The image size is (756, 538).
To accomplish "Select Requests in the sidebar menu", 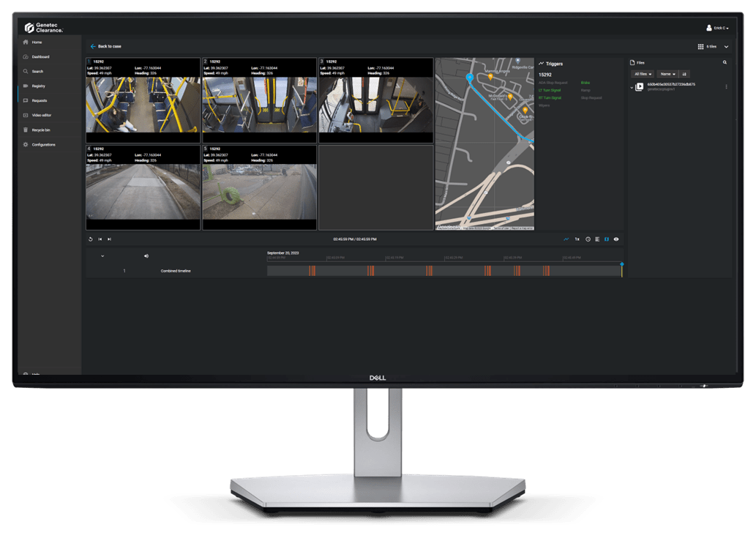I will click(x=40, y=100).
